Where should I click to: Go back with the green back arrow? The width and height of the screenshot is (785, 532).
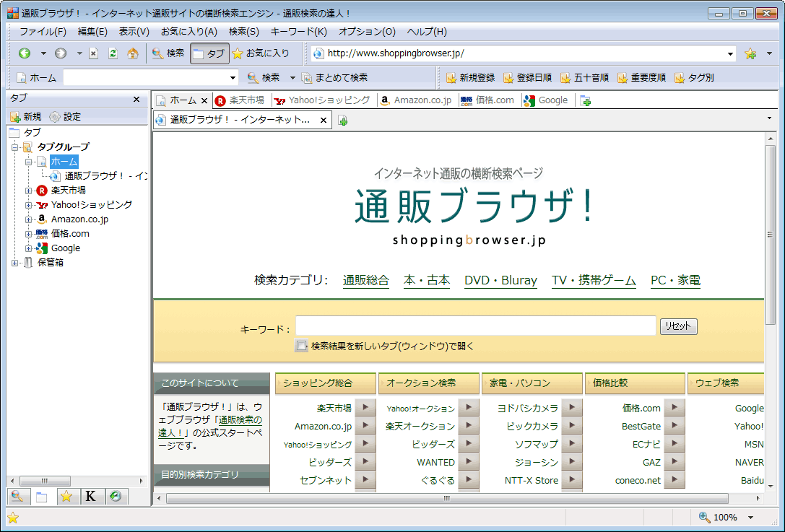pos(25,53)
